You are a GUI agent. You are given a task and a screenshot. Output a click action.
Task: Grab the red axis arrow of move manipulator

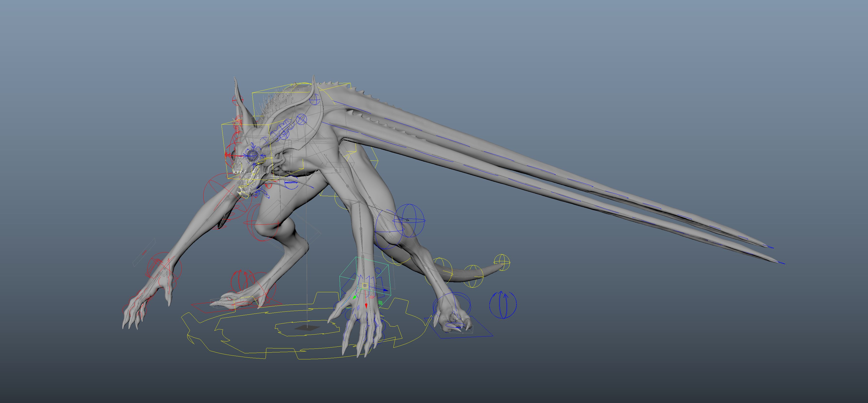point(366,306)
